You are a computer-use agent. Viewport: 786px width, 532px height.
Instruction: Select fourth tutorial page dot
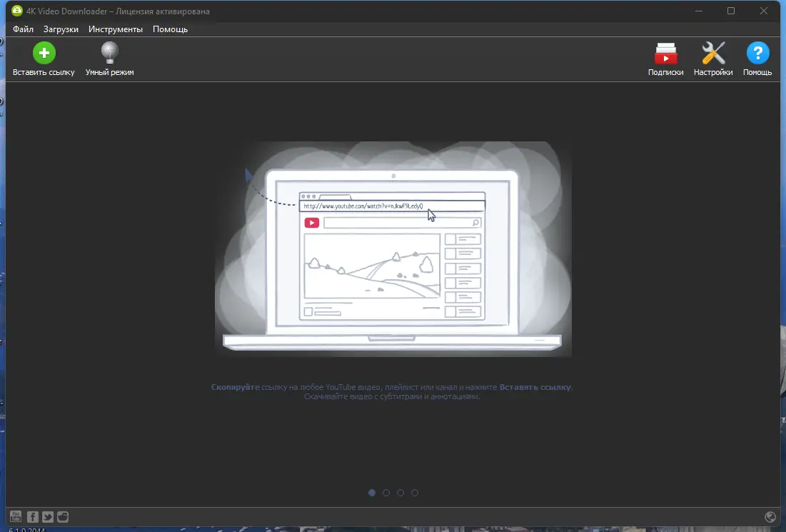415,493
